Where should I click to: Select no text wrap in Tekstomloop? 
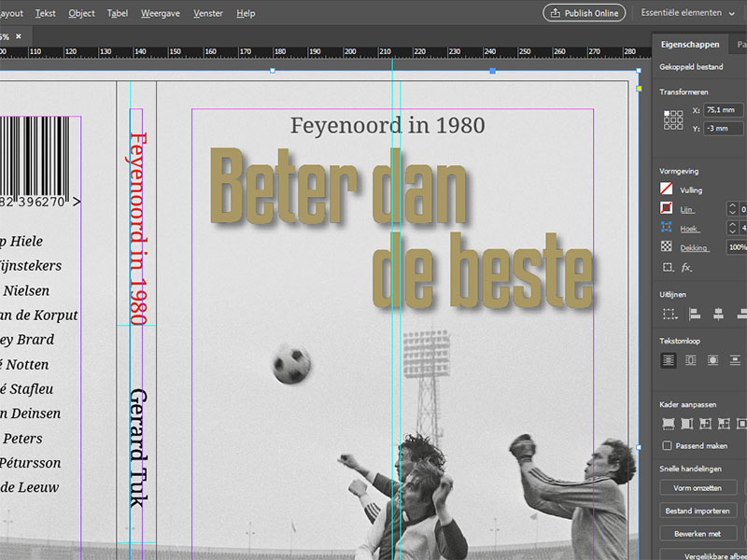(668, 360)
